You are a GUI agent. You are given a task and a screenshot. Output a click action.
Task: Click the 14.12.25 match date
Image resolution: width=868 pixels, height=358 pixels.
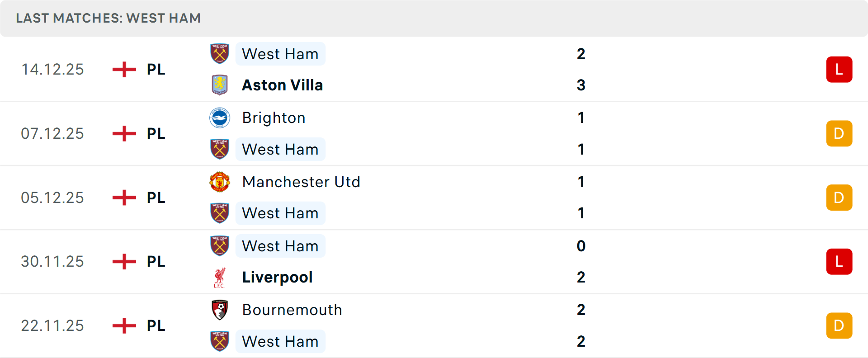[52, 70]
